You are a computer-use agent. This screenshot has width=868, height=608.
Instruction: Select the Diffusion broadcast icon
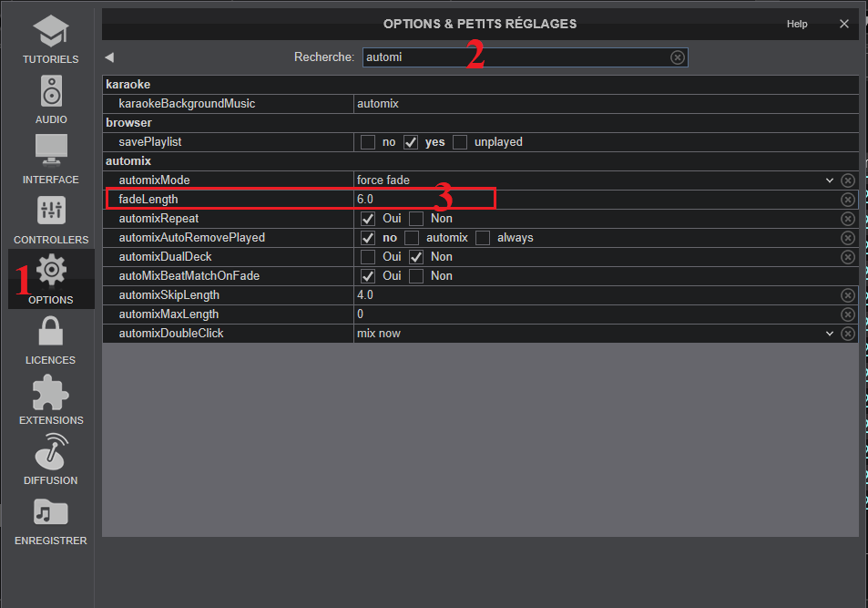[51, 452]
